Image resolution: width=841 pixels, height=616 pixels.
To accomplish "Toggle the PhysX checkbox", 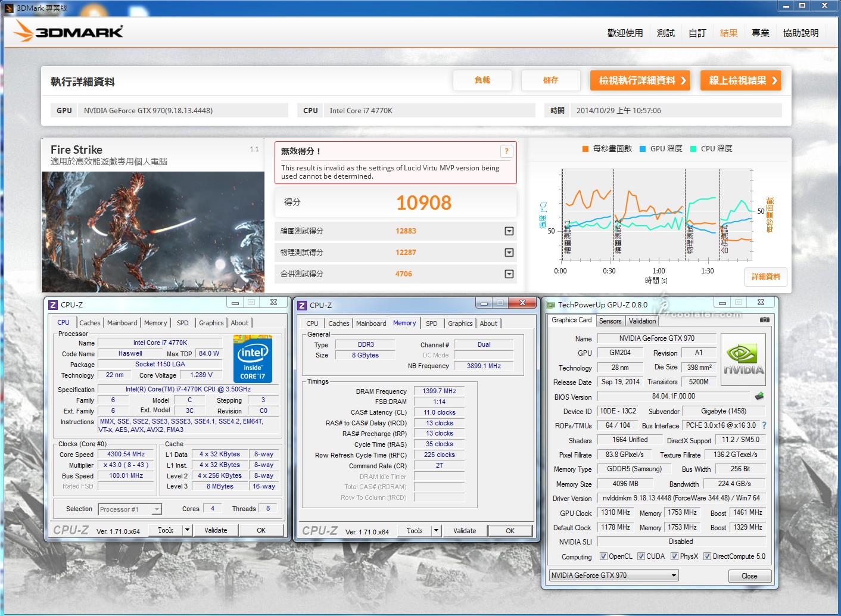I will pos(674,556).
